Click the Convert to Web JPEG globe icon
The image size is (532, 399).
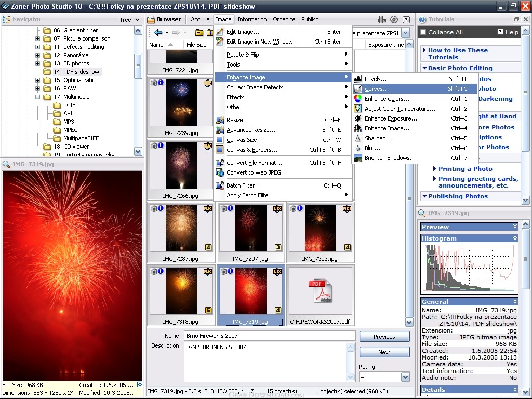tap(220, 172)
